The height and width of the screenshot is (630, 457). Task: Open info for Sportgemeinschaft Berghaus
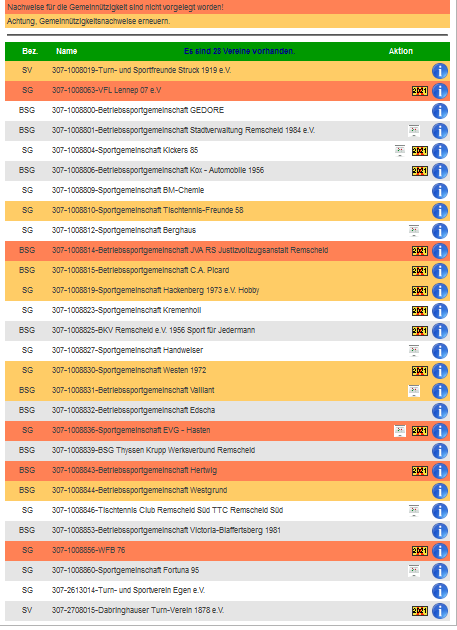click(x=440, y=231)
